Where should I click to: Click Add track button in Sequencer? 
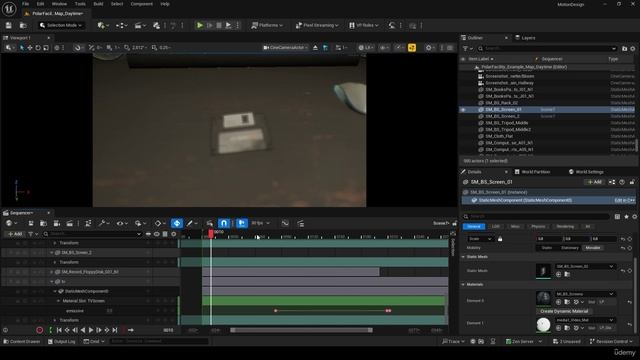(15, 234)
